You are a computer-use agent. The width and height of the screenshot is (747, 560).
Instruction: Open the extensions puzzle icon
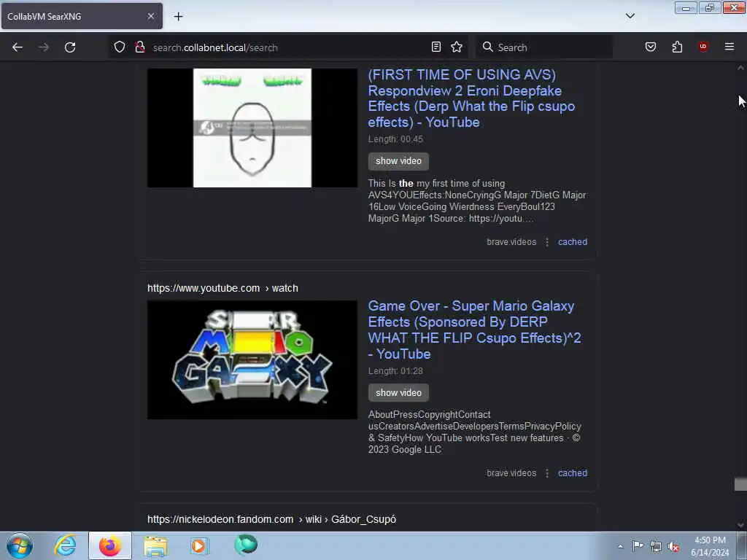pos(677,47)
